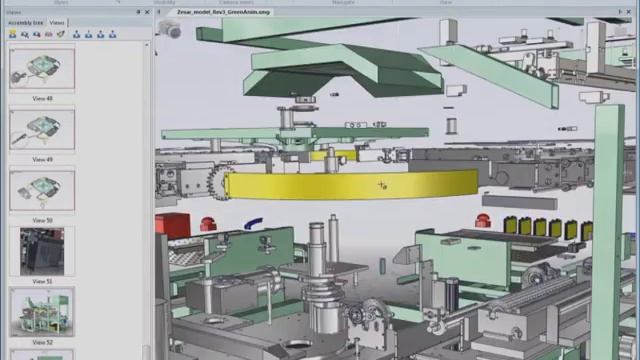This screenshot has height=360, width=640.
Task: Click the "View 50" label
Action: [42, 220]
